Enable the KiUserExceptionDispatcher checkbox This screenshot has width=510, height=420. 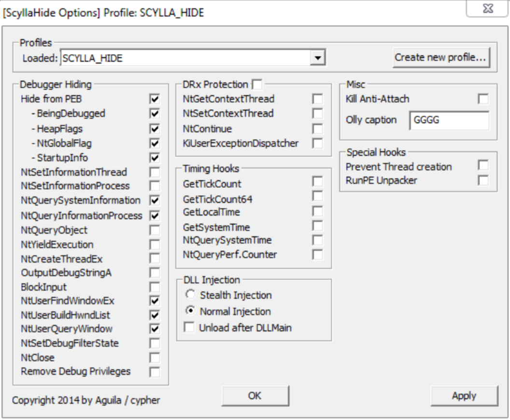pos(317,143)
